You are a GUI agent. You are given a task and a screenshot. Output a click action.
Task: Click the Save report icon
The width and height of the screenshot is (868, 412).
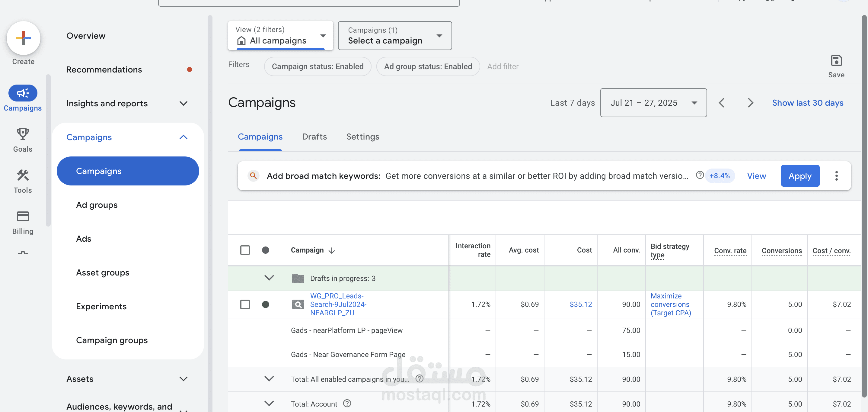(836, 61)
